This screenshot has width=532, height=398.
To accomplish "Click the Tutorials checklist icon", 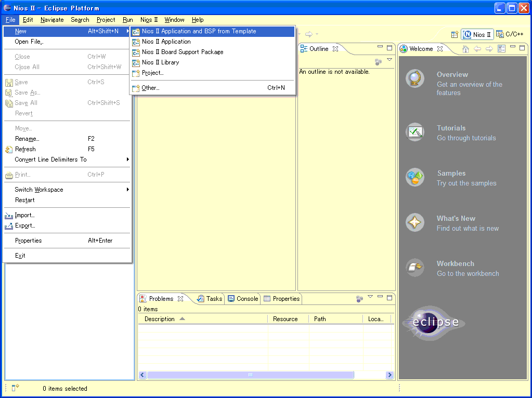I will tap(415, 132).
